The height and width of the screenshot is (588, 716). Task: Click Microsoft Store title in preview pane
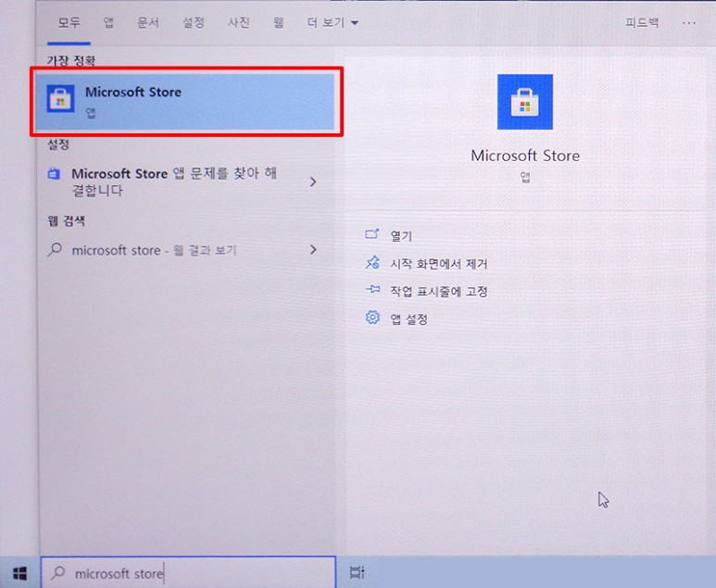(525, 156)
